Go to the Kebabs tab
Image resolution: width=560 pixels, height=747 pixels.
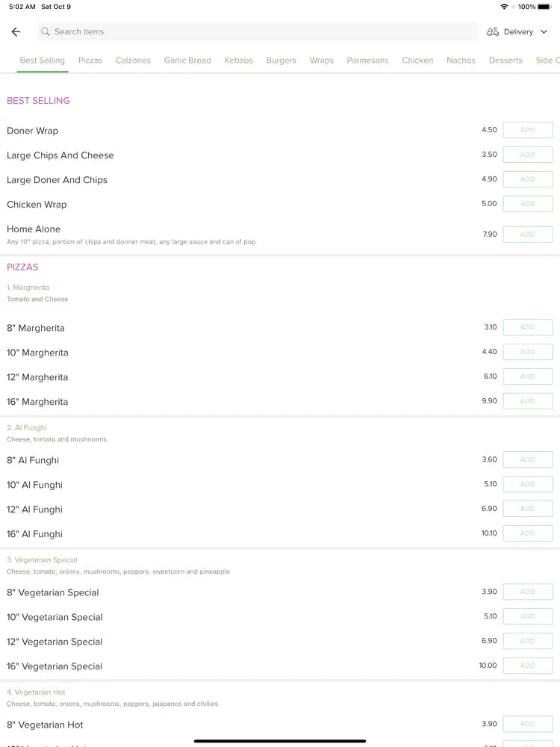click(239, 61)
